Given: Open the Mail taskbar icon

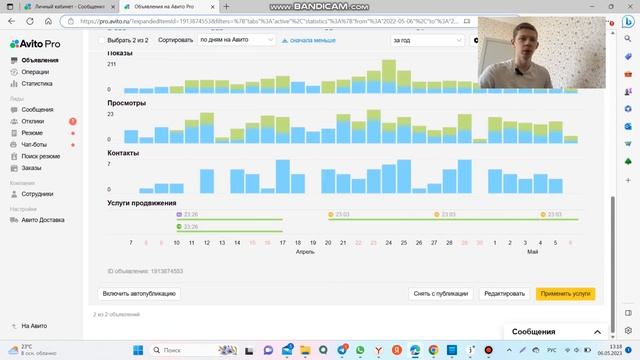Looking at the screenshot, I should [x=287, y=350].
